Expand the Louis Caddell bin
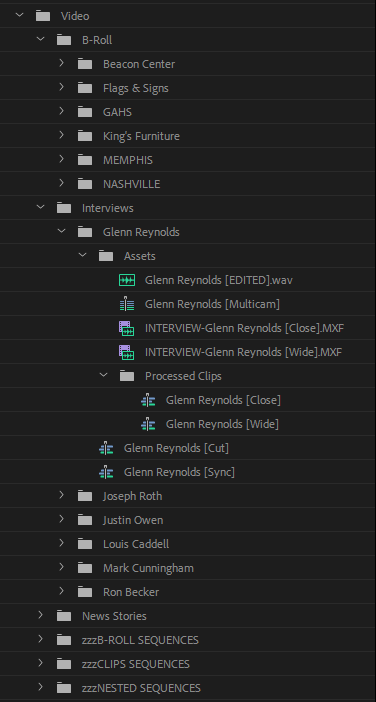 click(x=61, y=543)
